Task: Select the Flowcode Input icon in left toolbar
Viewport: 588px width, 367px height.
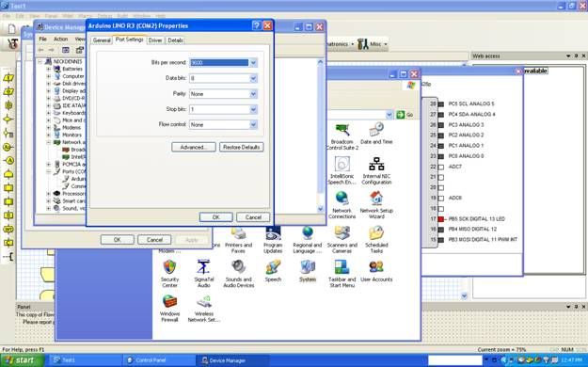Action: tap(8, 78)
